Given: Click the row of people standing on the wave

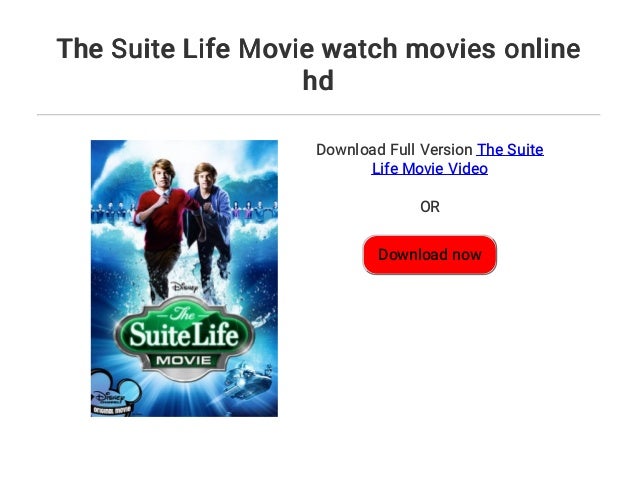Looking at the screenshot, I should coord(184,211).
